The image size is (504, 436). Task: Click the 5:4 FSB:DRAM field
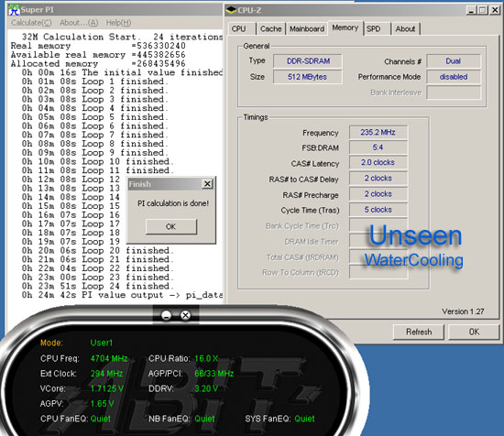[x=378, y=147]
